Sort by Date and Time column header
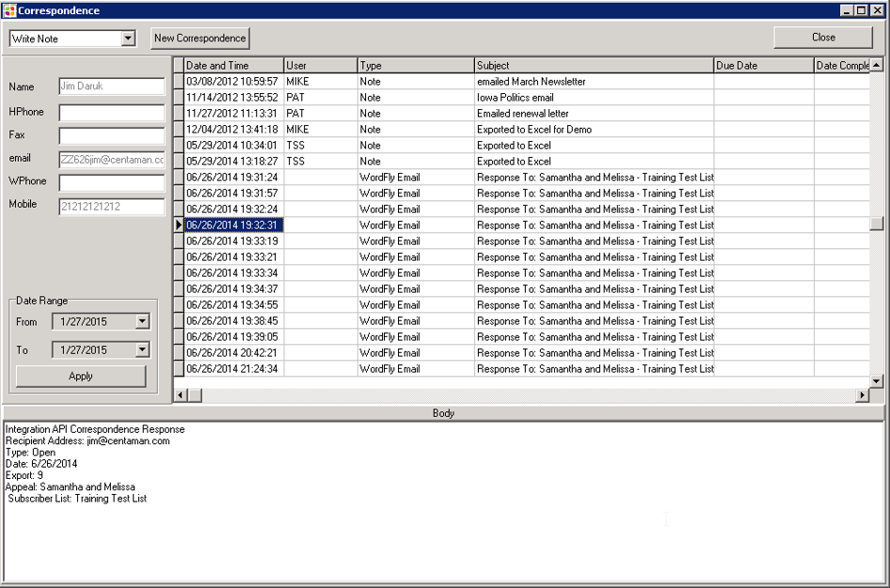The height and width of the screenshot is (588, 890). (234, 65)
